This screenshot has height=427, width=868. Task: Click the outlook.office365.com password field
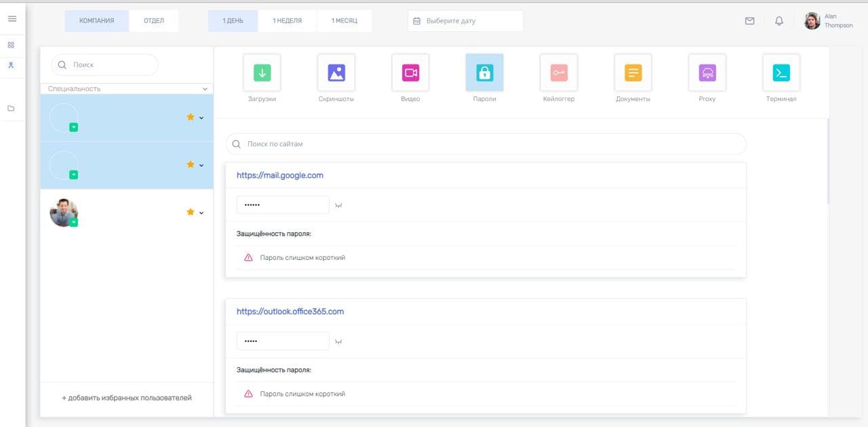[x=283, y=341]
